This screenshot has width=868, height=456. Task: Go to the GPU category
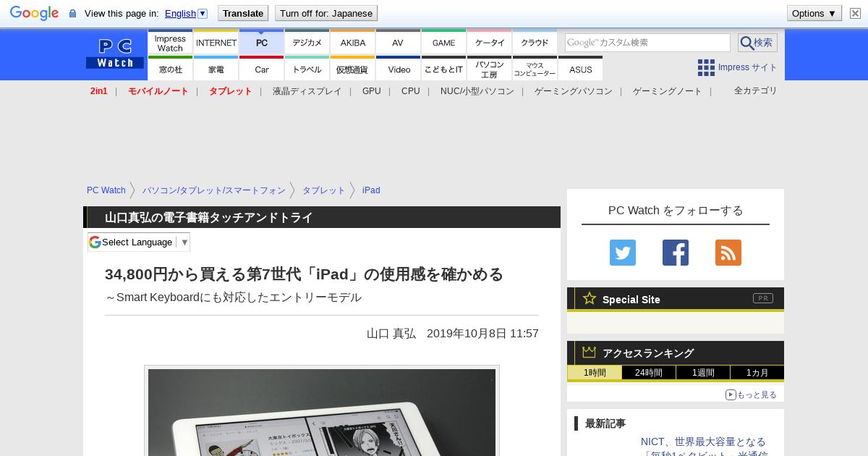click(371, 91)
